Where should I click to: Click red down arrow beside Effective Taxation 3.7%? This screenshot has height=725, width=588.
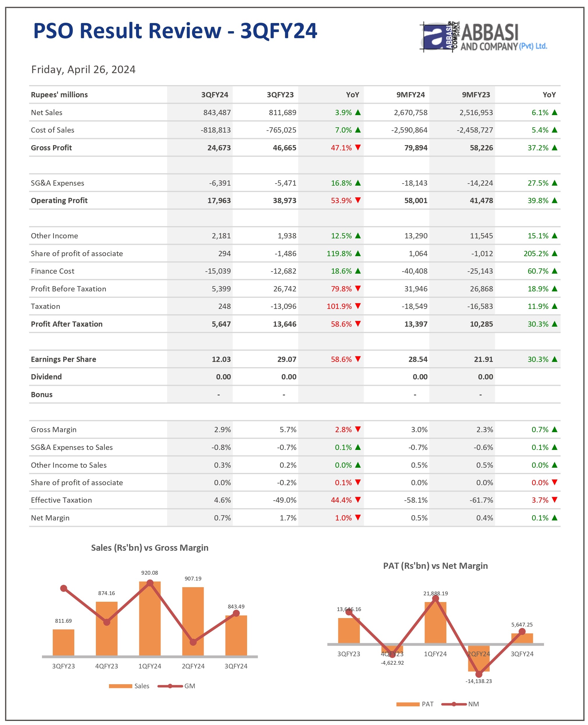554,500
